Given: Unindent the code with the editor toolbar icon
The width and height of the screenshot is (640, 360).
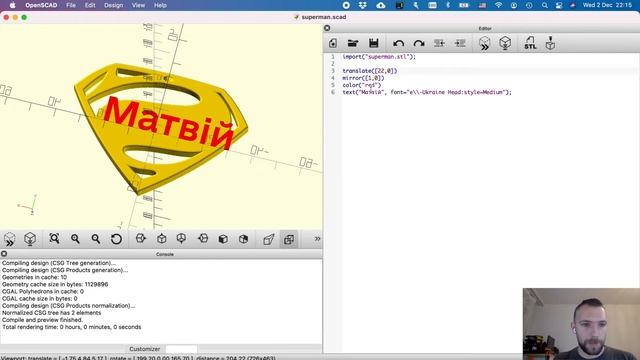Looking at the screenshot, I should (x=439, y=43).
